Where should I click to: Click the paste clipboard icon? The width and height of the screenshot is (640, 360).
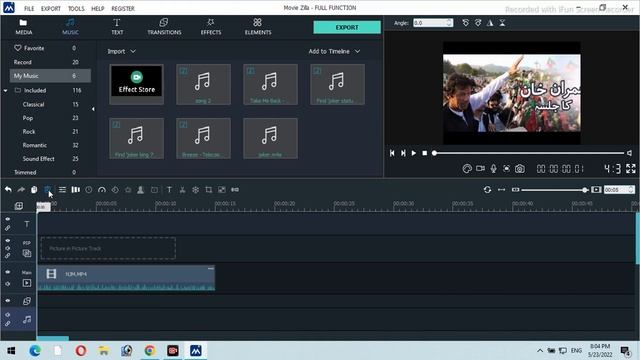point(34,190)
